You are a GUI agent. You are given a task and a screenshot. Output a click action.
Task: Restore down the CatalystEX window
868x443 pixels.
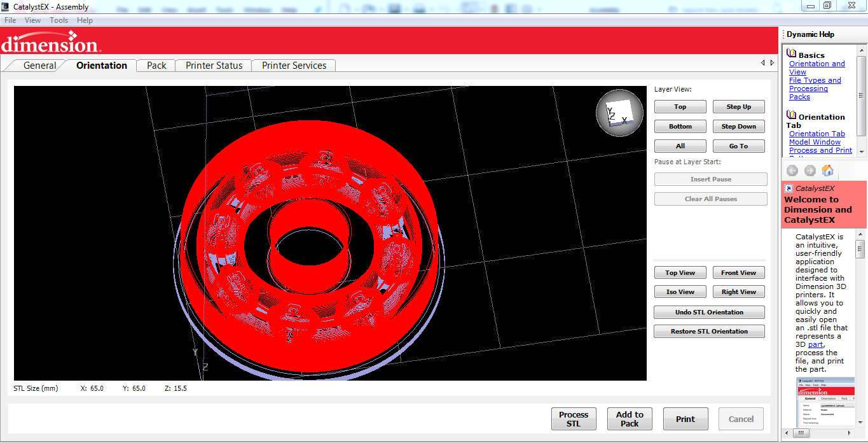click(x=827, y=6)
